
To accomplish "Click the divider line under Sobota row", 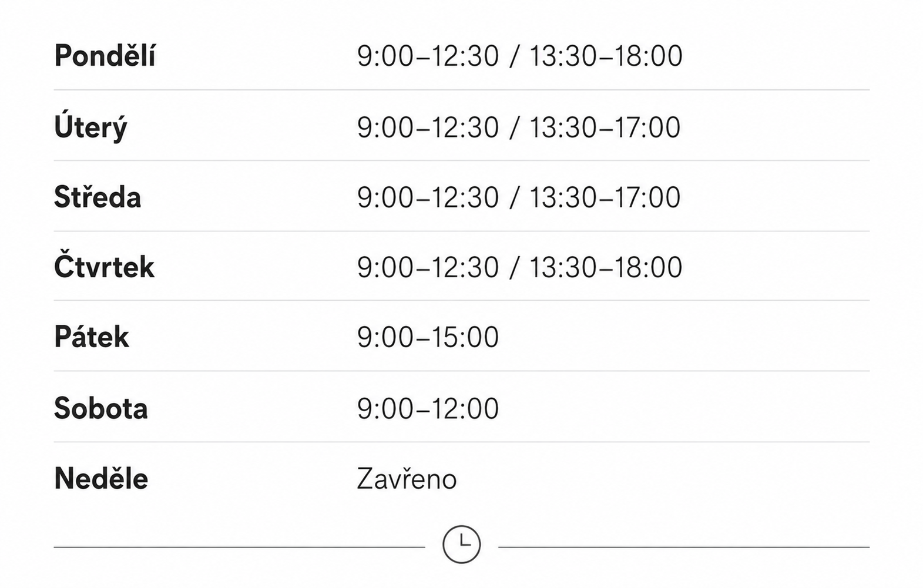I will pos(461,442).
